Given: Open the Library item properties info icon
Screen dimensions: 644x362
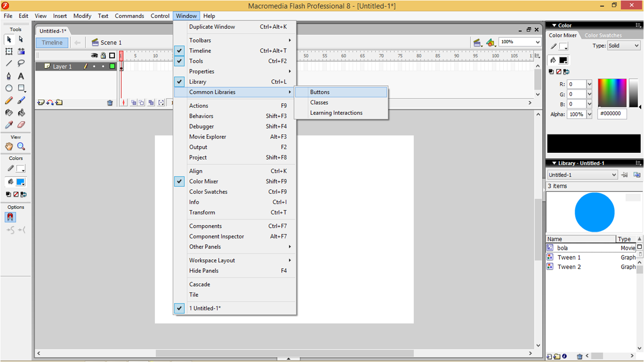Looking at the screenshot, I should [x=564, y=357].
